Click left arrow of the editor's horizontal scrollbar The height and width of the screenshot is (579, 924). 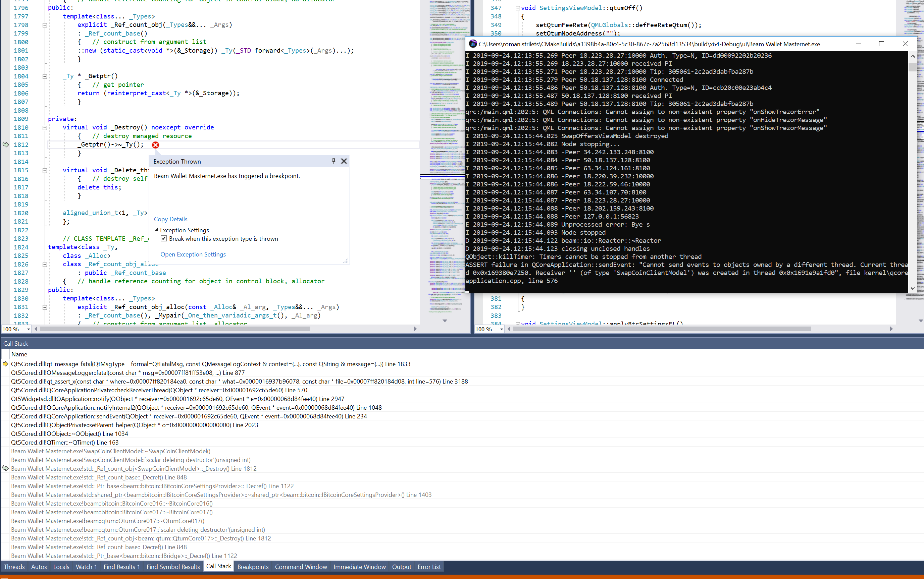pyautogui.click(x=36, y=329)
